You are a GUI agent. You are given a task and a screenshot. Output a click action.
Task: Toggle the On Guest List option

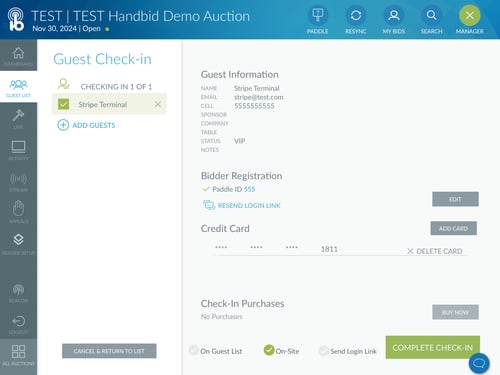point(193,350)
